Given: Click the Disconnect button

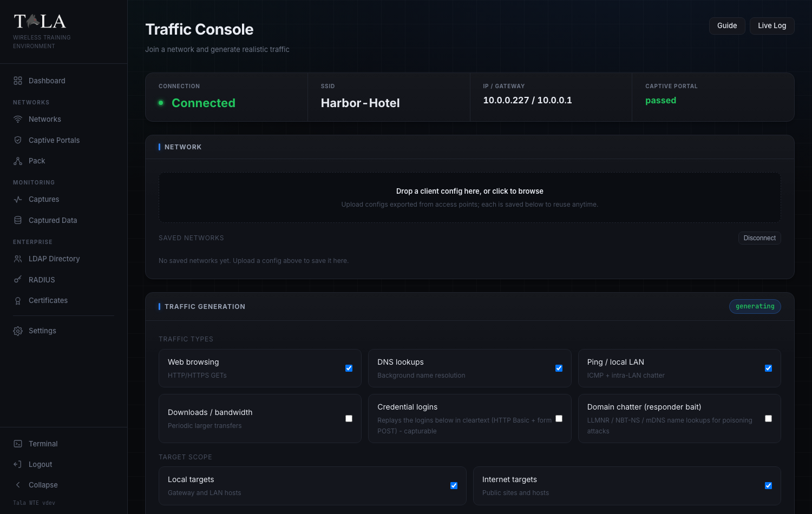Looking at the screenshot, I should [x=759, y=238].
